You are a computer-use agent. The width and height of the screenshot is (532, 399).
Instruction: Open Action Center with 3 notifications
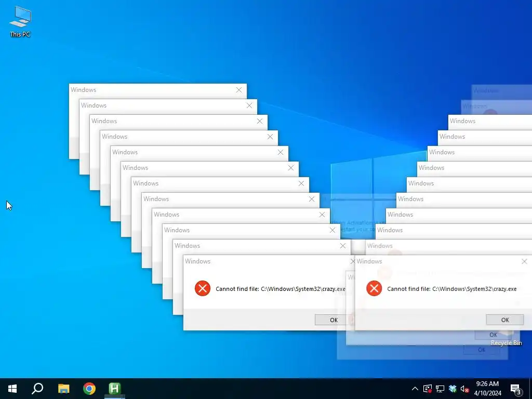[x=516, y=389]
